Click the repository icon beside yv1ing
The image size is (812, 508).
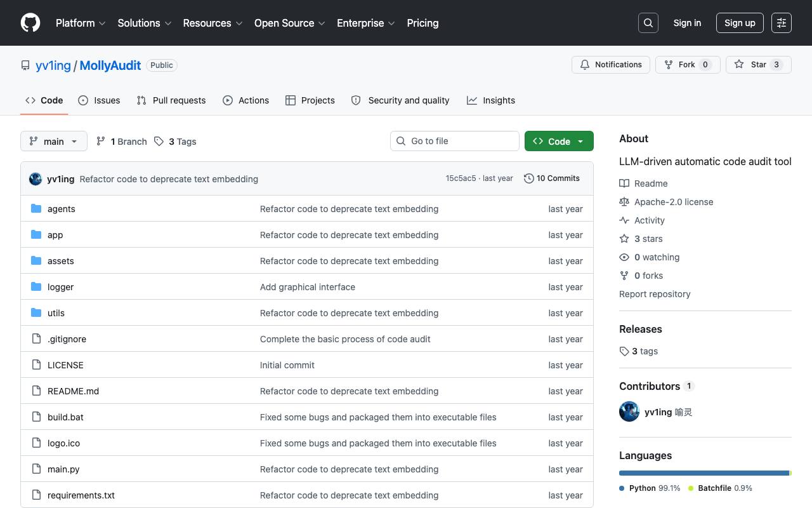click(x=25, y=65)
